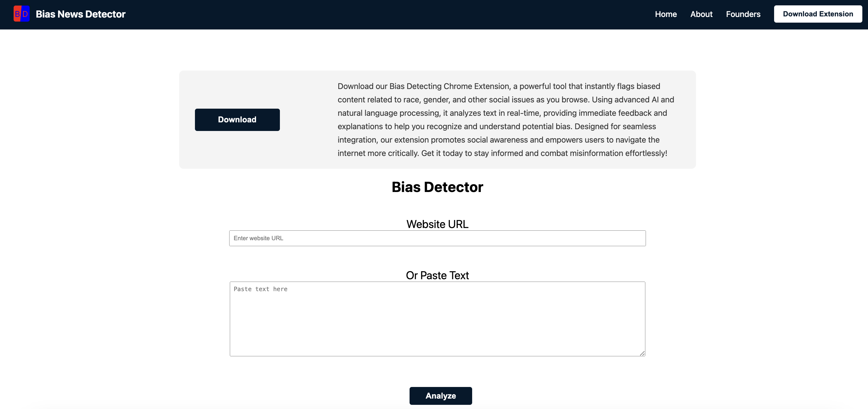Open the Founders page
The width and height of the screenshot is (868, 409).
(743, 14)
